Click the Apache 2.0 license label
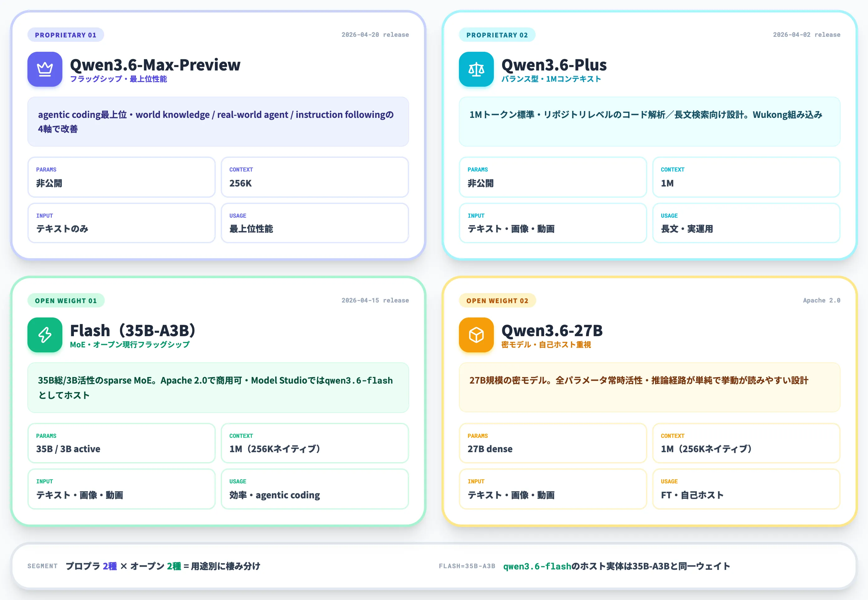The width and height of the screenshot is (868, 600). tap(822, 300)
